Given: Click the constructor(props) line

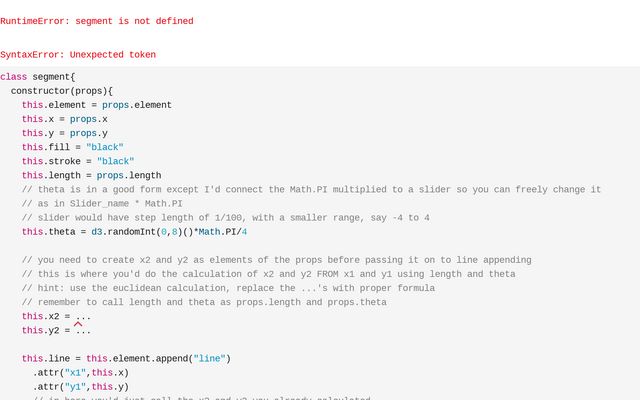Looking at the screenshot, I should (62, 91).
